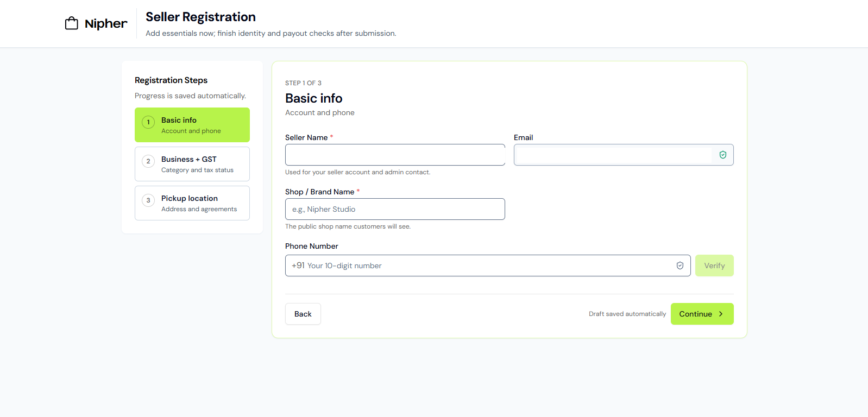This screenshot has width=868, height=417.
Task: Click the 'STEP 1 OF 3' label
Action: click(x=303, y=83)
